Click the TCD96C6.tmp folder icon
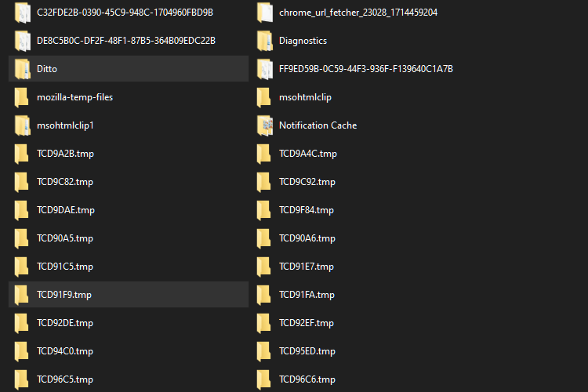This screenshot has width=588, height=392. click(x=264, y=379)
